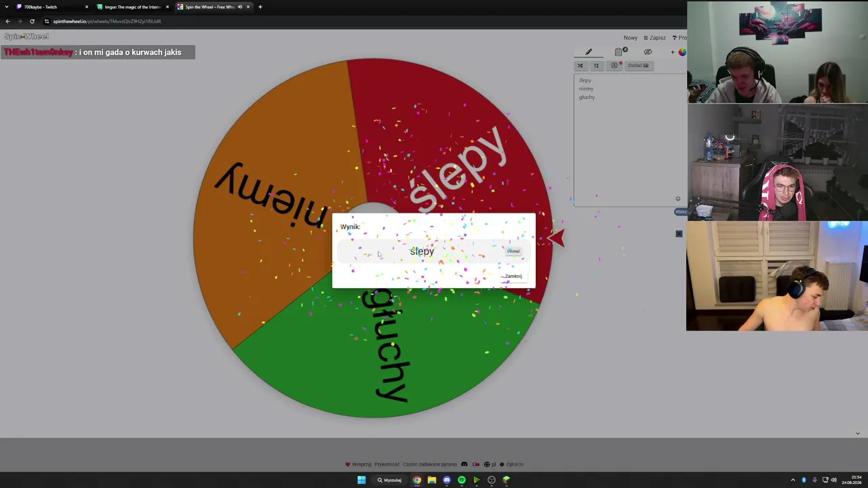Close the panel with the X icon
Screen dimensions: 868x488
pos(679,234)
